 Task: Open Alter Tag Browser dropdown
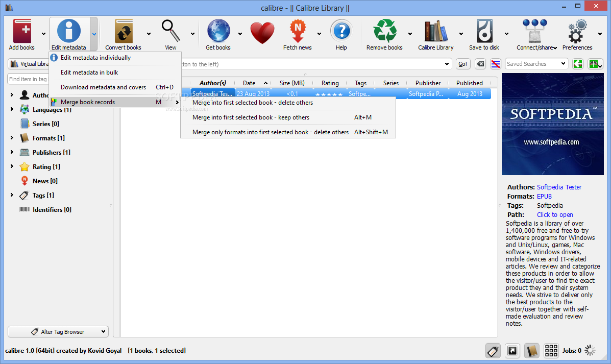point(58,332)
